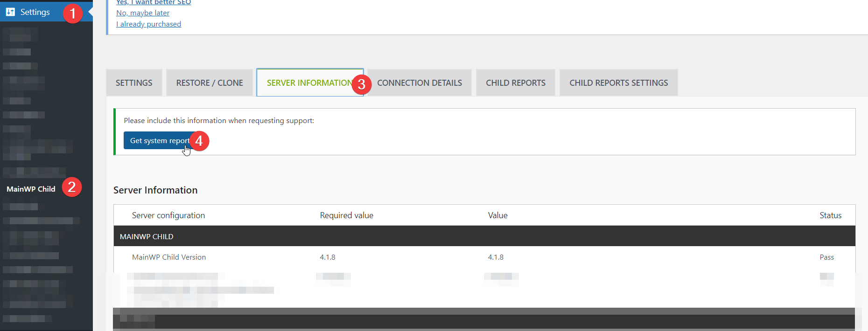The width and height of the screenshot is (868, 331).
Task: Click the 'Server configuration' column header
Action: (x=168, y=215)
